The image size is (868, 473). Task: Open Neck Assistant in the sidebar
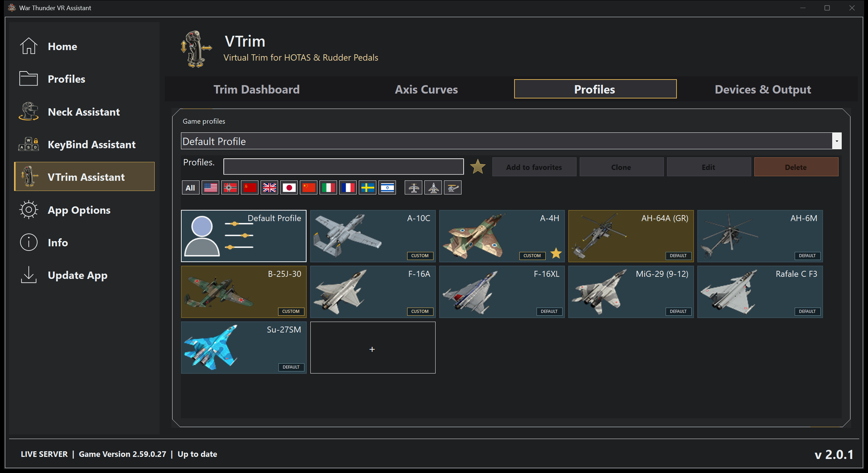[x=84, y=112]
